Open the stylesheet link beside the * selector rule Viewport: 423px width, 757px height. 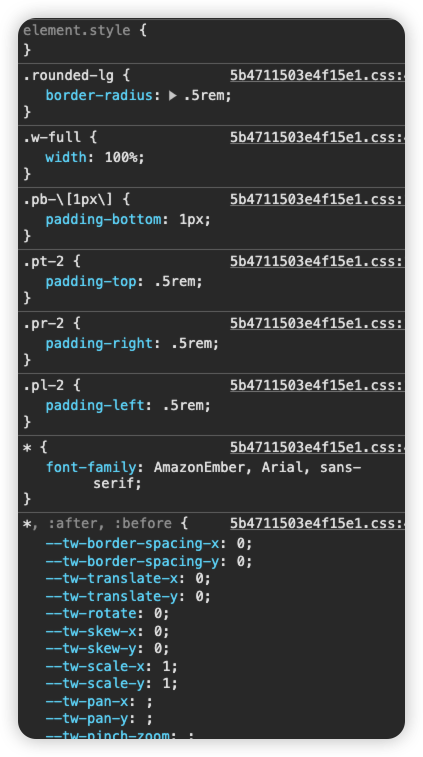click(317, 447)
